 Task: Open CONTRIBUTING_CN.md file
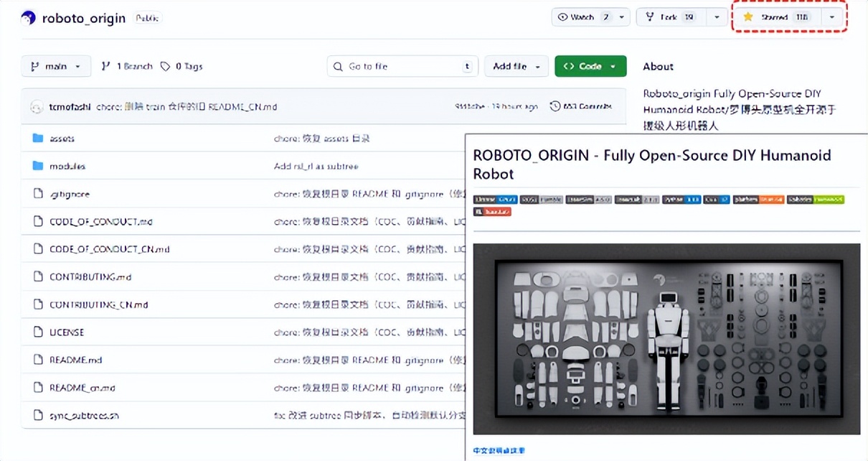pos(98,304)
